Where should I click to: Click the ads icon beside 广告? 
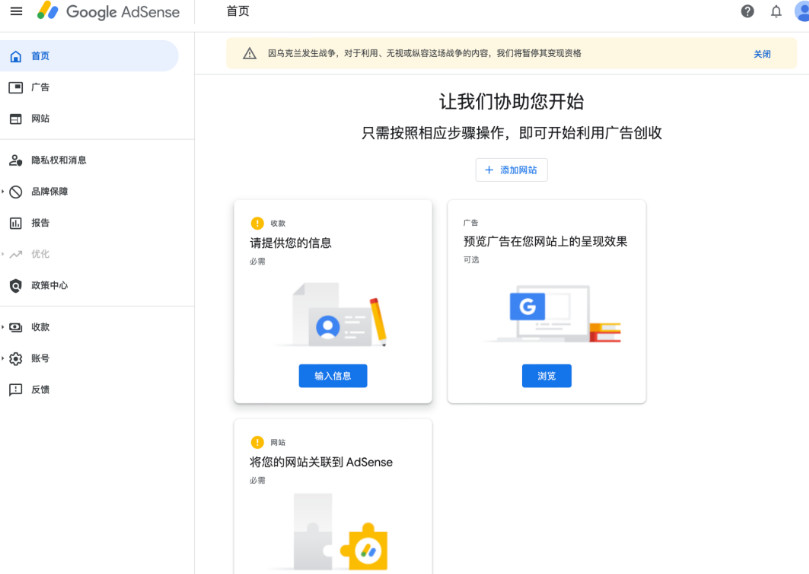point(16,88)
